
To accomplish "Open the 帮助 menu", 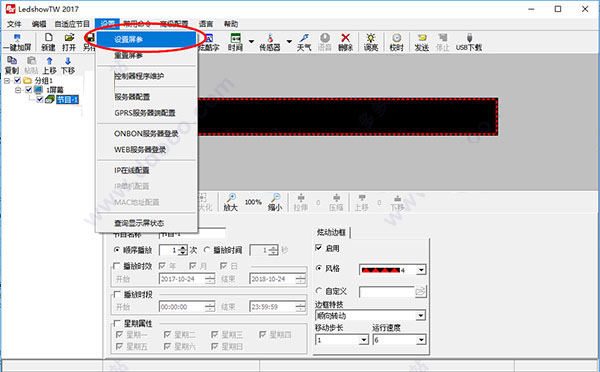I will point(231,24).
